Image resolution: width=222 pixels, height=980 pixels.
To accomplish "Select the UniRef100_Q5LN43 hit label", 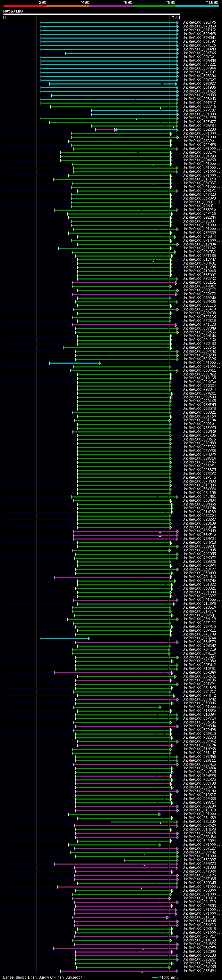I will (x=199, y=577).
